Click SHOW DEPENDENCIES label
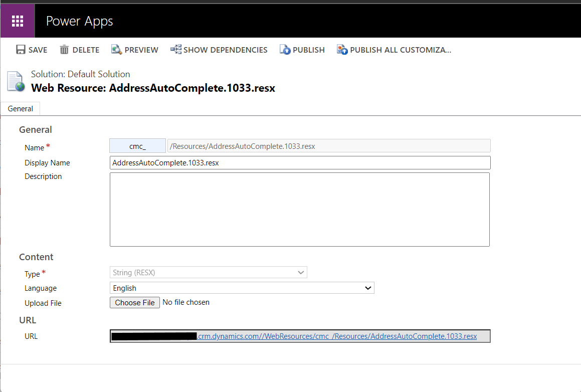581x392 pixels. pos(225,50)
